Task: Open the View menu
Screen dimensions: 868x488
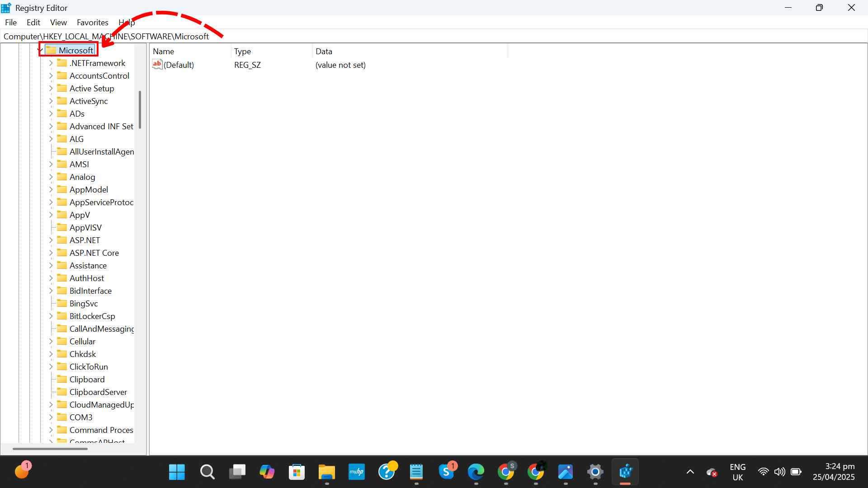Action: pos(58,22)
